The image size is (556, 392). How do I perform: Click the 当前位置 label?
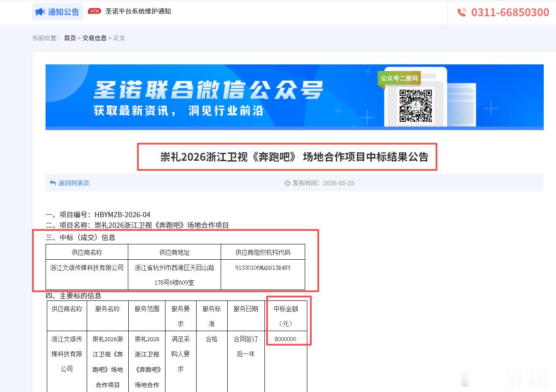coord(46,38)
